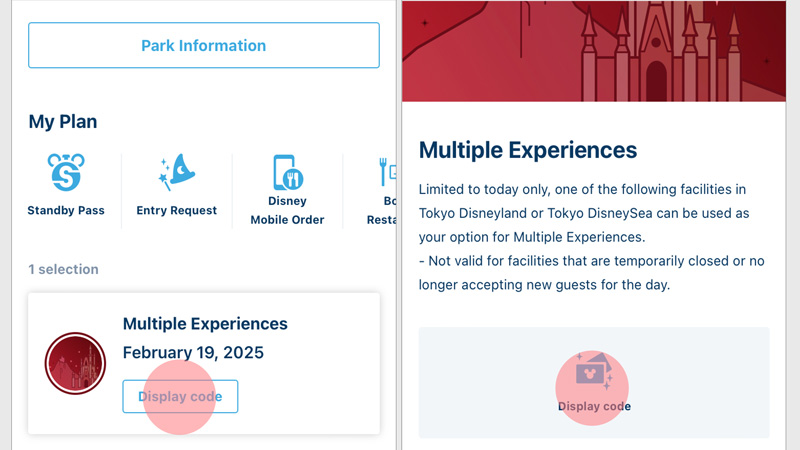Viewport: 800px width, 450px height.
Task: Click "February 19, 2025" date text
Action: coord(193,353)
